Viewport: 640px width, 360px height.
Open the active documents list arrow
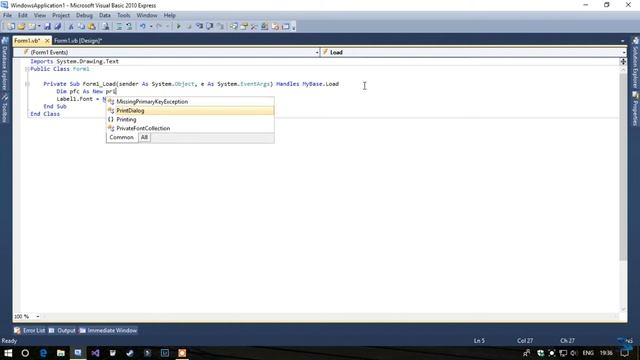coord(622,41)
